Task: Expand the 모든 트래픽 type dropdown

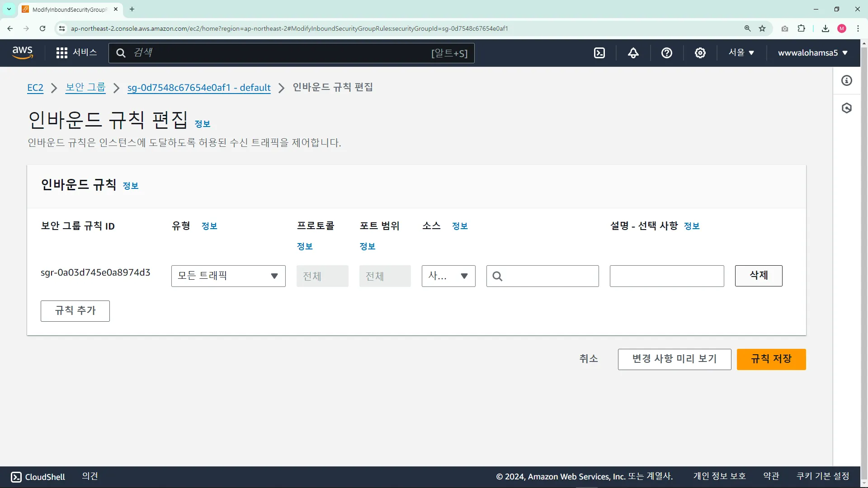Action: pyautogui.click(x=228, y=276)
